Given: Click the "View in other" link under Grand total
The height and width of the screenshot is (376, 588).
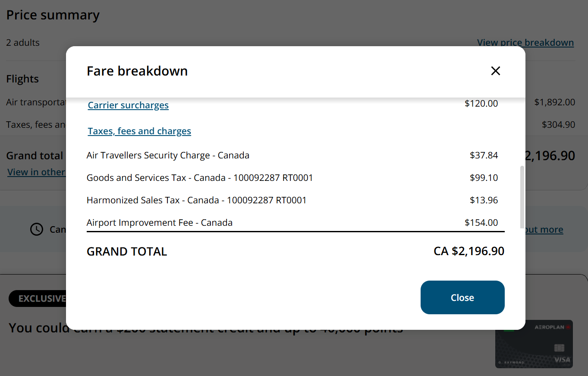Looking at the screenshot, I should (36, 172).
